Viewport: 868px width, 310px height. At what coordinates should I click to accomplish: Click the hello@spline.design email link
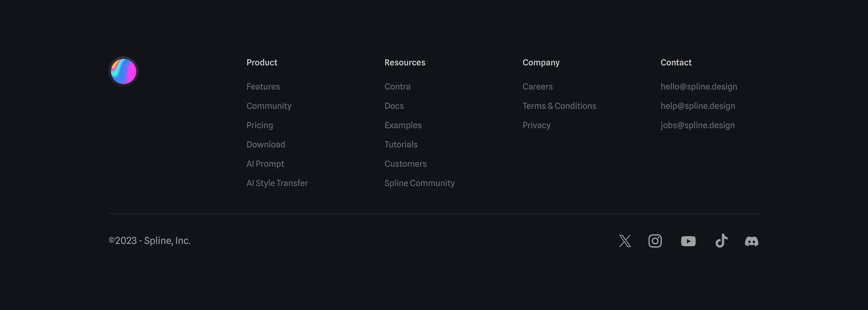click(x=699, y=87)
